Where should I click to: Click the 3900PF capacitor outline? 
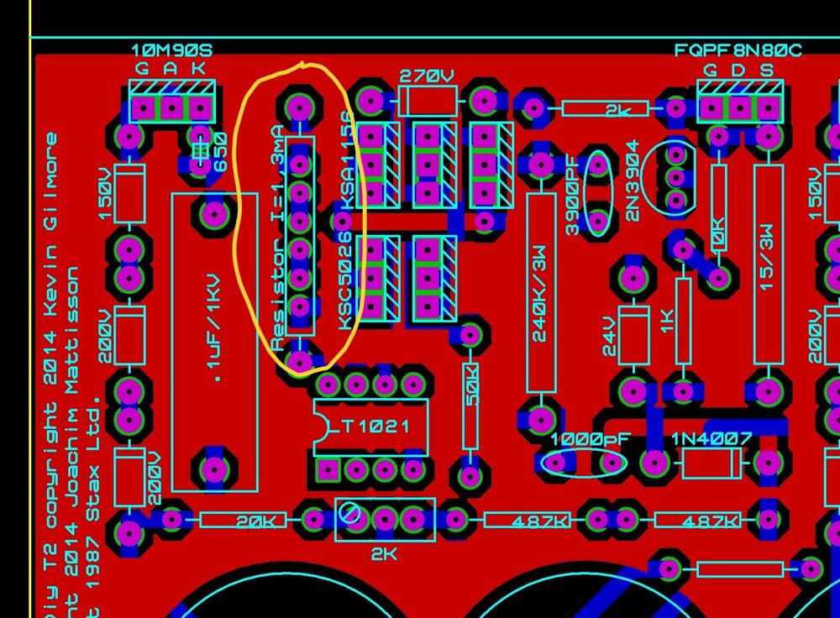click(597, 191)
